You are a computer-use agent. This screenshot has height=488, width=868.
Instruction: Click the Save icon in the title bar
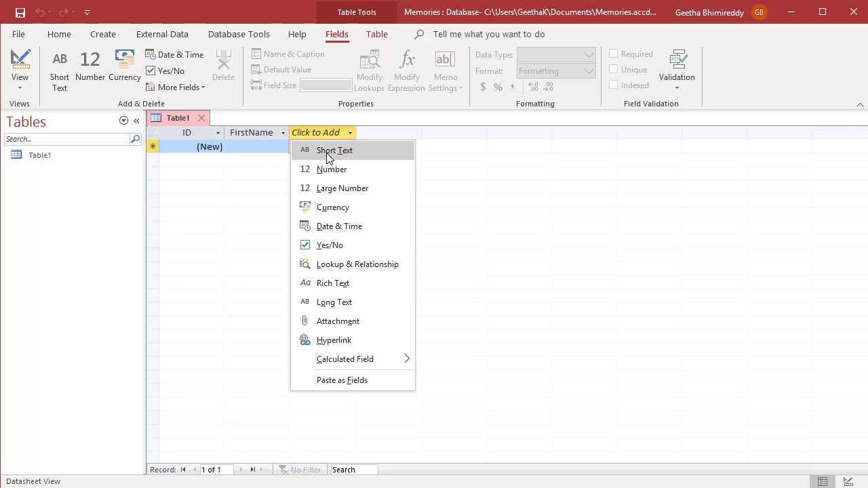pyautogui.click(x=20, y=12)
